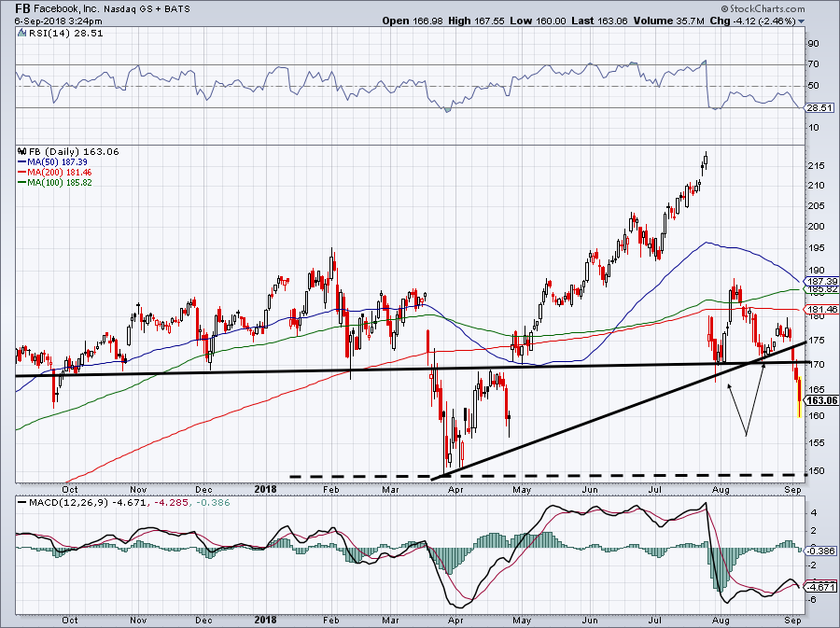Image resolution: width=840 pixels, height=628 pixels.
Task: Click the Facebook, Inc. company name
Action: [66, 9]
